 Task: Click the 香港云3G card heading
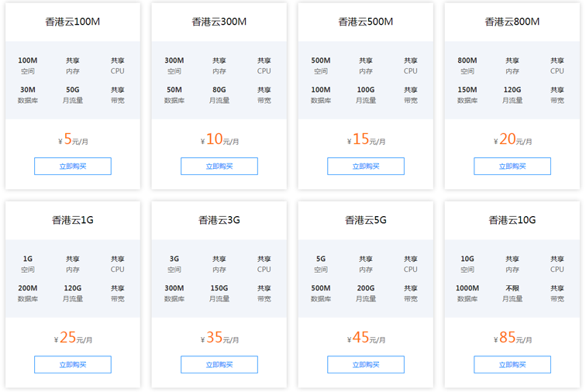coord(219,220)
